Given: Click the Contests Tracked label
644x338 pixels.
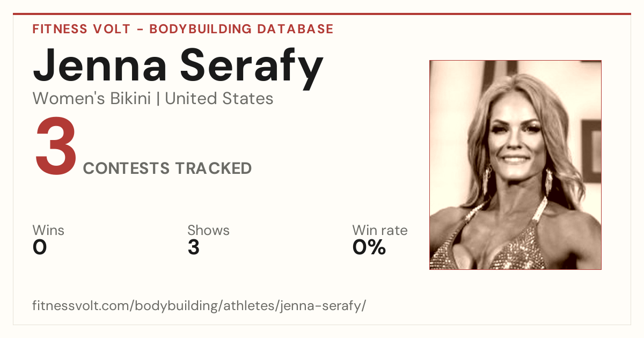Looking at the screenshot, I should 167,168.
